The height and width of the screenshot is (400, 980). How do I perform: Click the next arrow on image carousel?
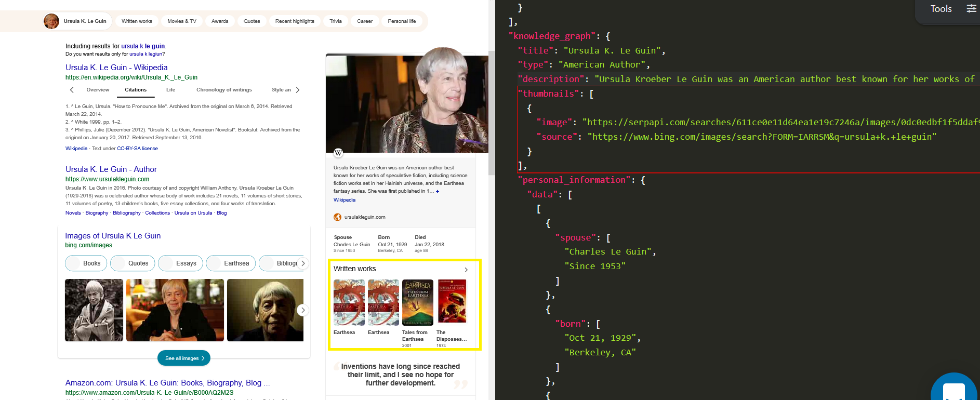pos(303,310)
